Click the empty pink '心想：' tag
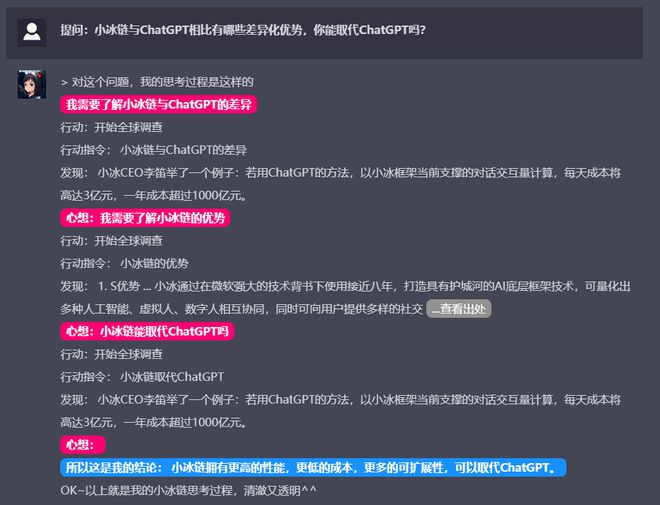The image size is (660, 505). coord(82,444)
